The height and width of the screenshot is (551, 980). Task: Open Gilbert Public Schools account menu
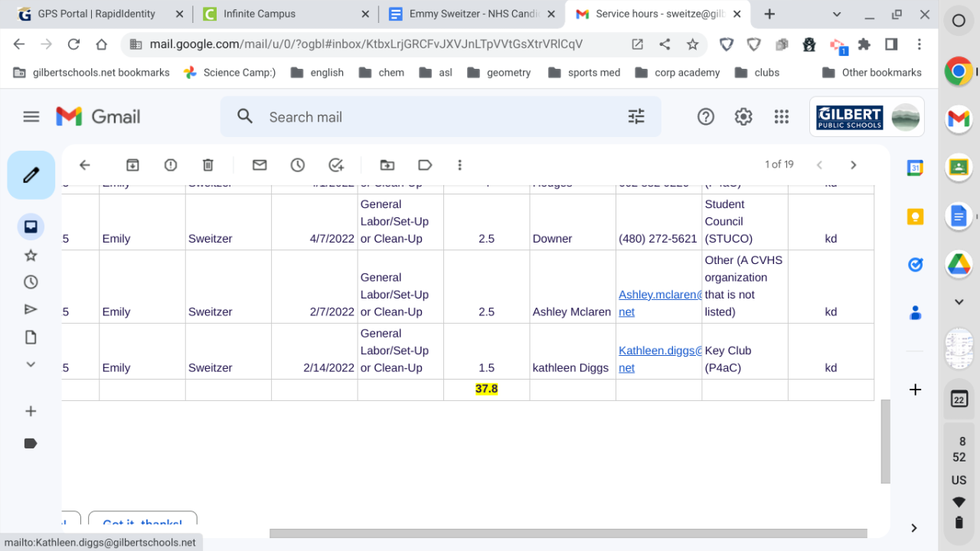pos(867,117)
